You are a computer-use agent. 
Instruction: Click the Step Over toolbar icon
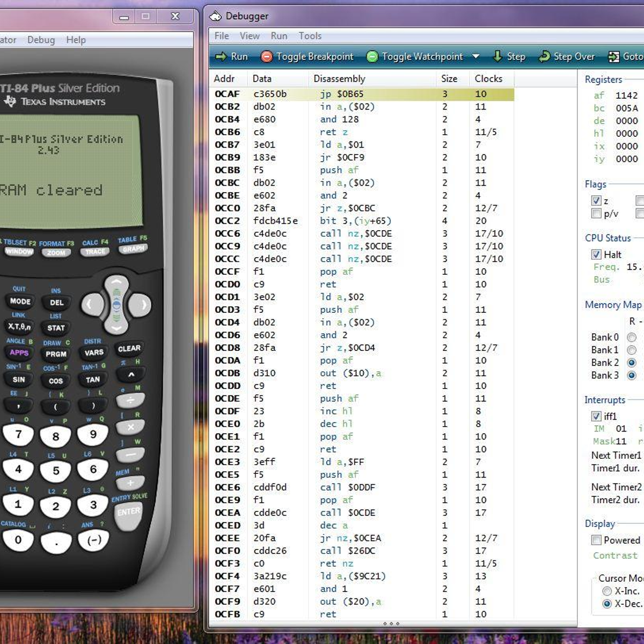545,56
